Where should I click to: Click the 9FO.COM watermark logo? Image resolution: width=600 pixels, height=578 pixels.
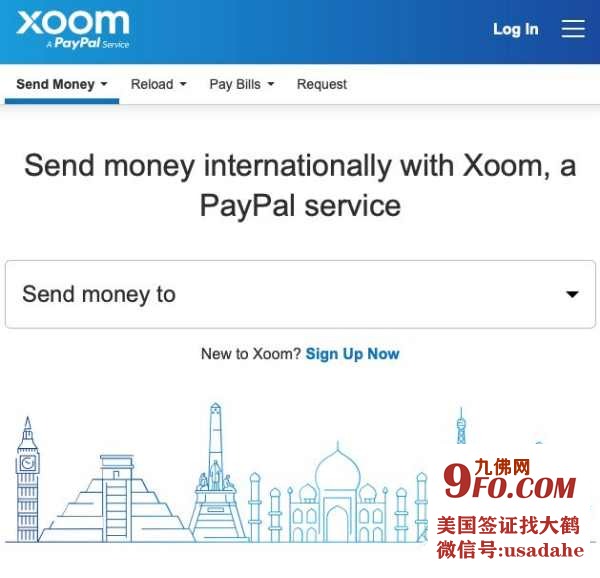pos(509,479)
